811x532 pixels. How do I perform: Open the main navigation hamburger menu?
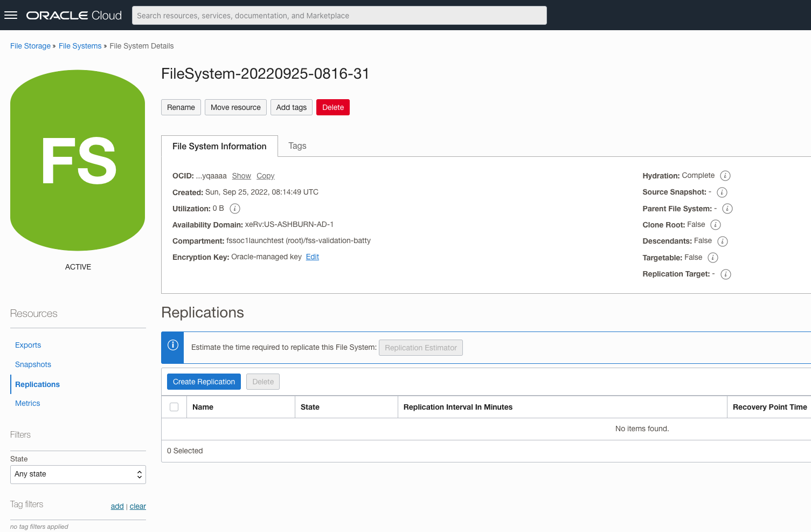click(x=11, y=15)
